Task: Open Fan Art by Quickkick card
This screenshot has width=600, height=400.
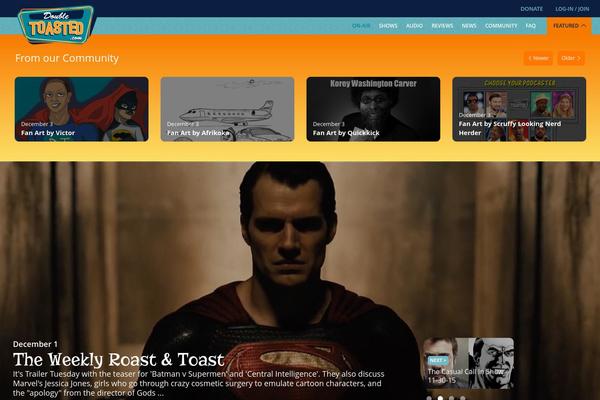Action: (x=373, y=109)
